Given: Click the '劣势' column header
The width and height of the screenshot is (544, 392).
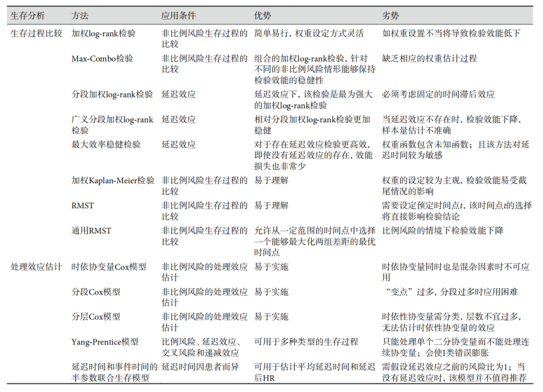Looking at the screenshot, I should 391,15.
